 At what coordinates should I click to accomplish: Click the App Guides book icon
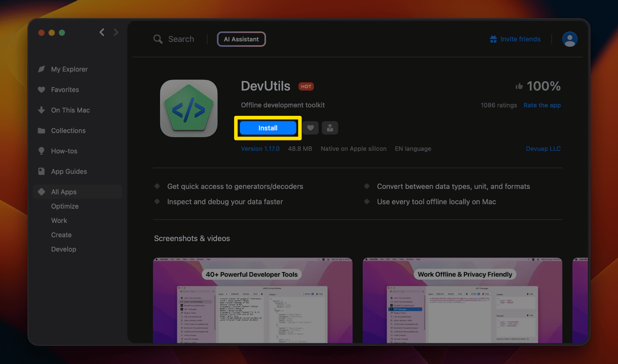tap(41, 171)
